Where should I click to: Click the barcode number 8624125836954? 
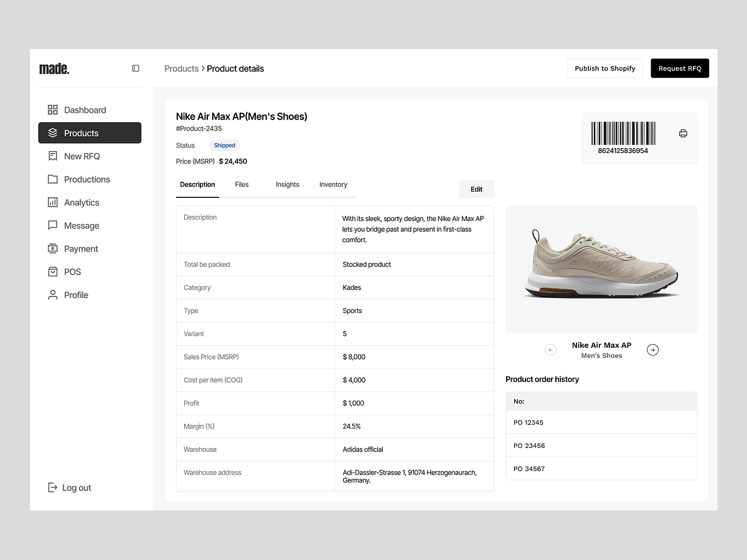623,151
